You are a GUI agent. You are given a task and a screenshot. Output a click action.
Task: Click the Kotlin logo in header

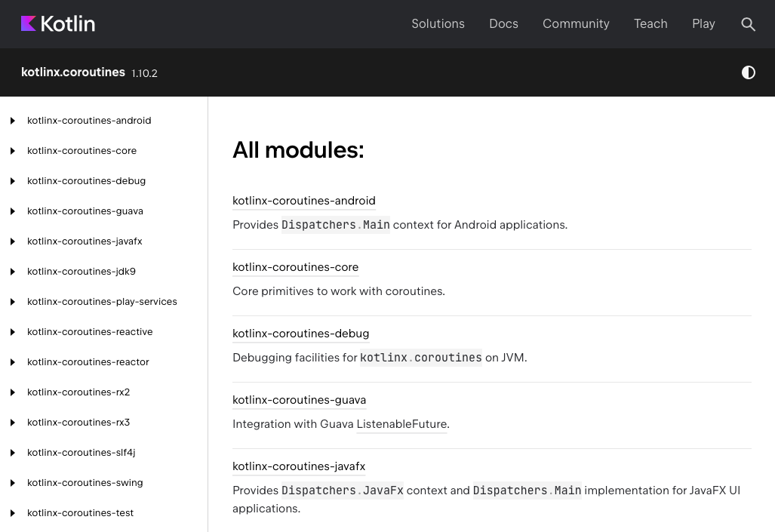click(58, 24)
